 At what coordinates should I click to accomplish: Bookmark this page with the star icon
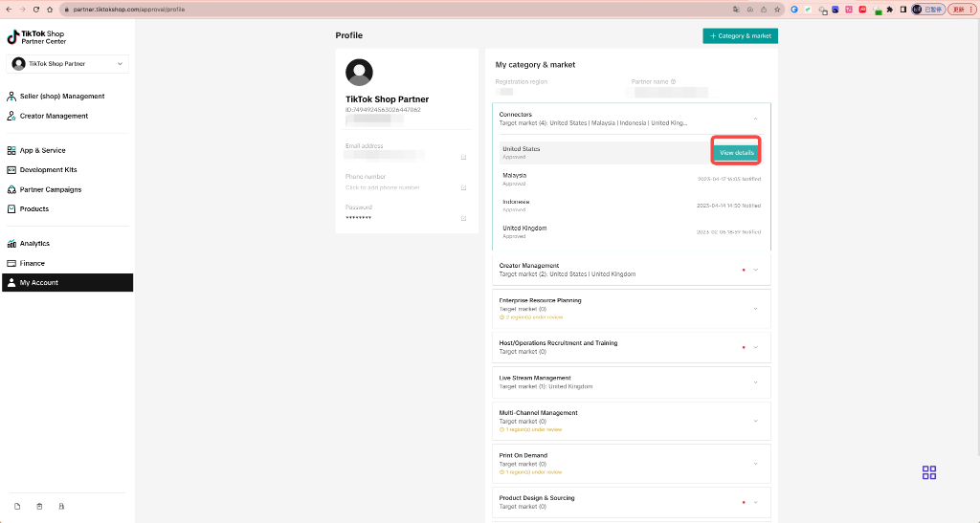(777, 10)
